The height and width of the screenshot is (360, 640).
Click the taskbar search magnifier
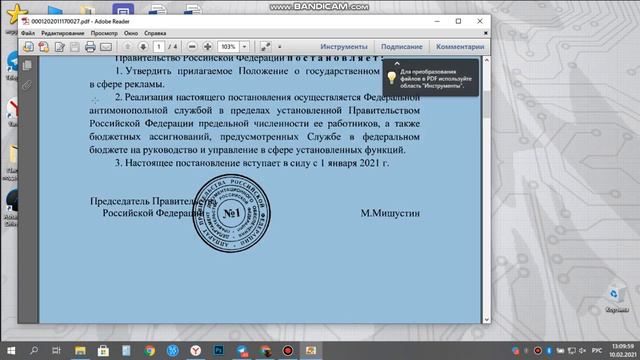pos(34,351)
